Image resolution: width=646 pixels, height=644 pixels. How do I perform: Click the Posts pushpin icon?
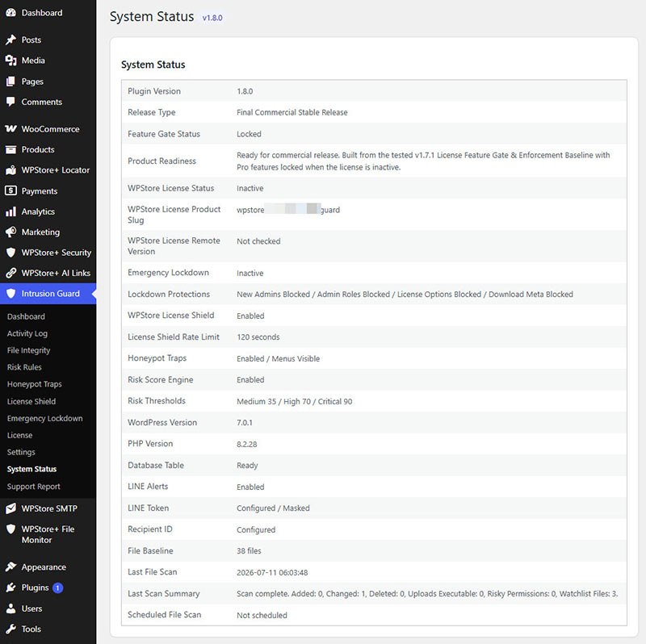(10, 40)
